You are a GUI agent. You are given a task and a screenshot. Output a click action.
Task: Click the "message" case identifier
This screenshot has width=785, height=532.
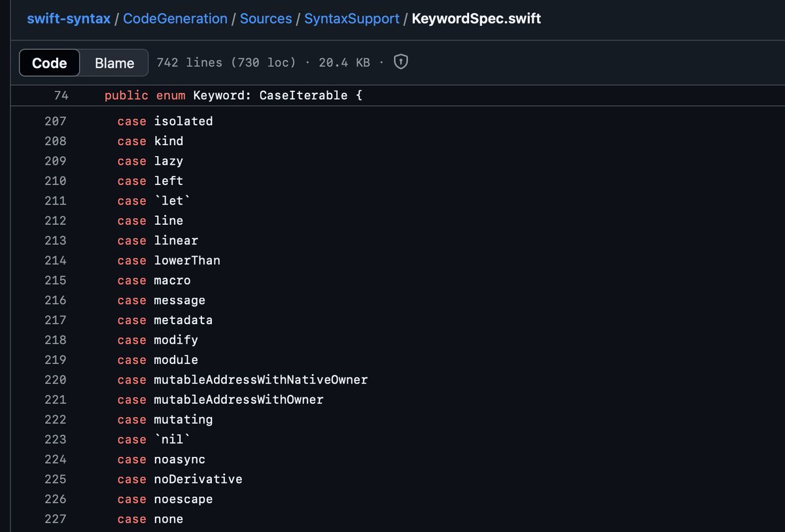[x=180, y=300]
